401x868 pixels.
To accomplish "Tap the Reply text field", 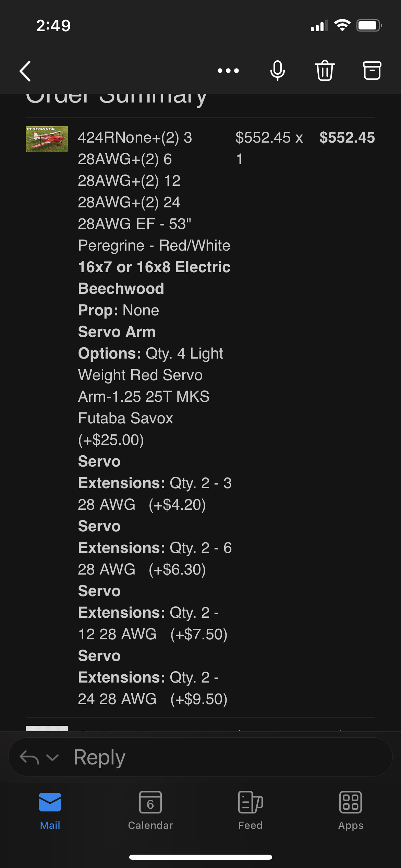I will coord(226,757).
